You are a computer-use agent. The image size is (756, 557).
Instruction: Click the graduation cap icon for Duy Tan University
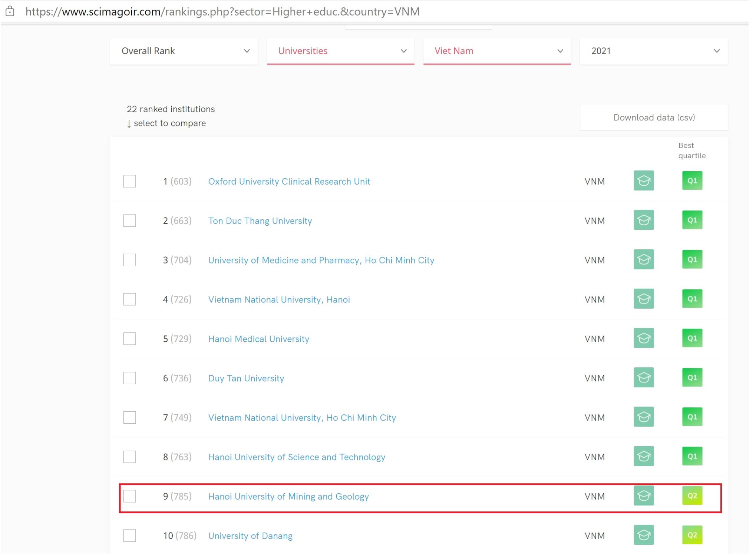pyautogui.click(x=644, y=378)
